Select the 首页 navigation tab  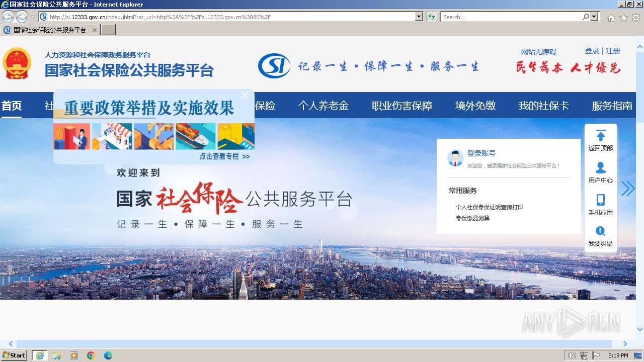[12, 106]
